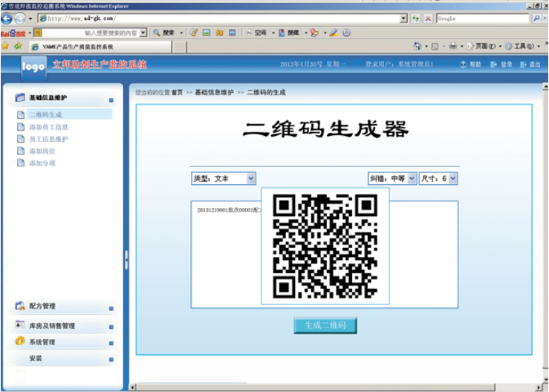
Task: Click 基础信息维护 in breadcrumb path
Action: [x=214, y=92]
